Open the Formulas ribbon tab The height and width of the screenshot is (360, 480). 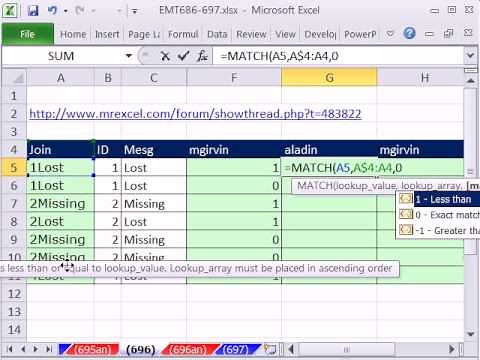point(183,34)
